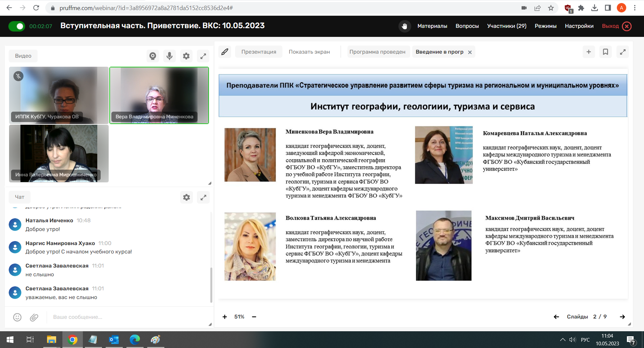Open the emoji picker in chat

pyautogui.click(x=17, y=317)
